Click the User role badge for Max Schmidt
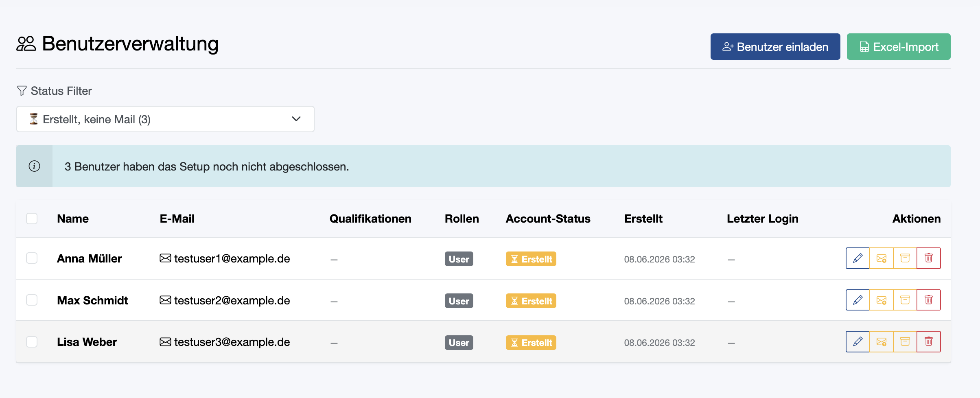 pyautogui.click(x=459, y=301)
